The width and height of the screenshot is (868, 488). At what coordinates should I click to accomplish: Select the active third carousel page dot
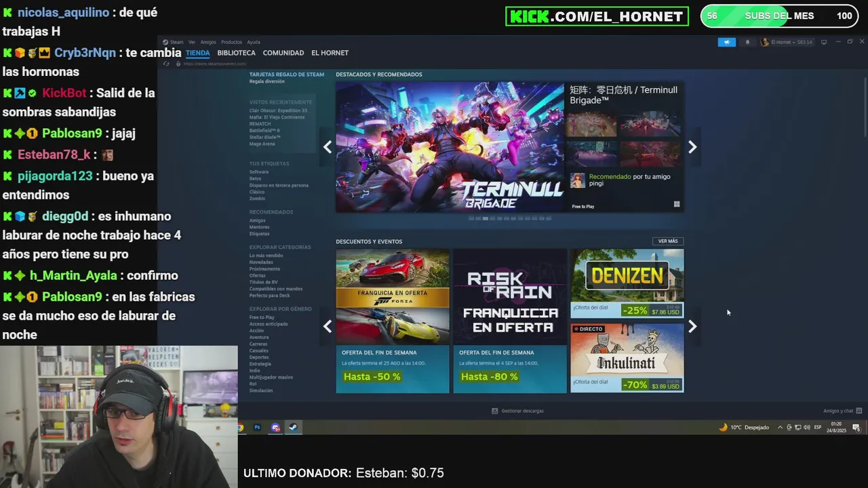tap(486, 218)
